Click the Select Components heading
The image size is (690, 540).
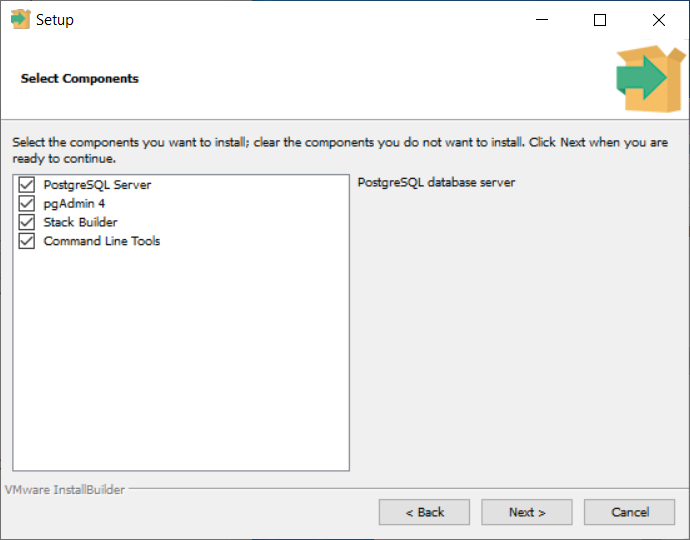80,78
